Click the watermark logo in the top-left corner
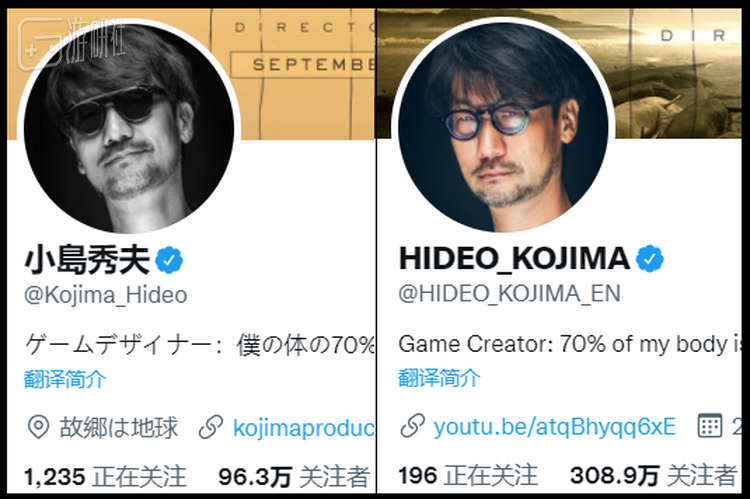 tap(72, 42)
